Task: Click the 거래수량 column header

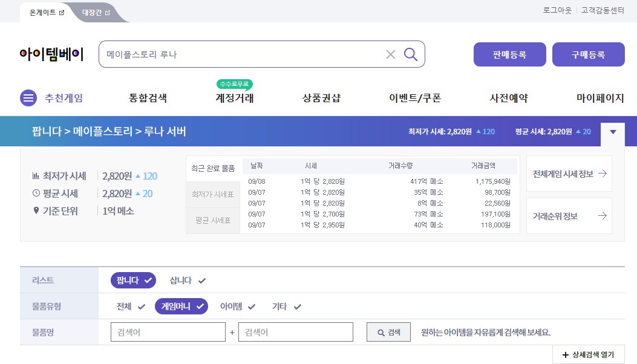Action: click(400, 166)
